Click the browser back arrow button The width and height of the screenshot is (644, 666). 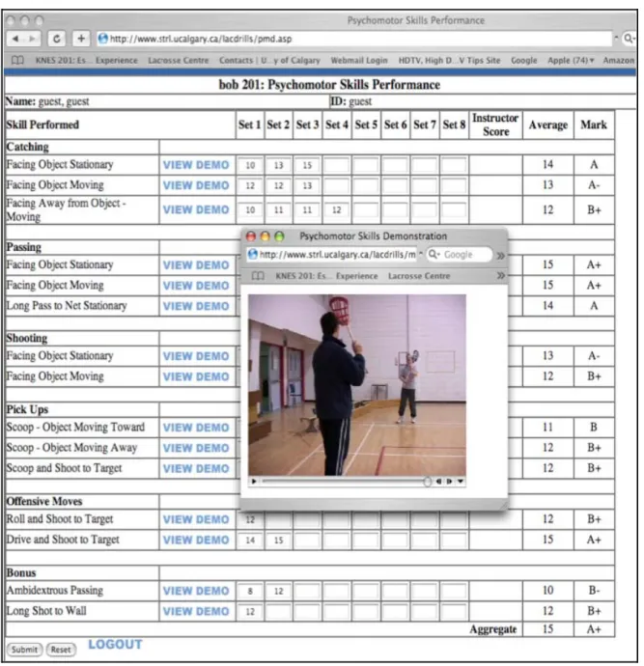[x=15, y=39]
